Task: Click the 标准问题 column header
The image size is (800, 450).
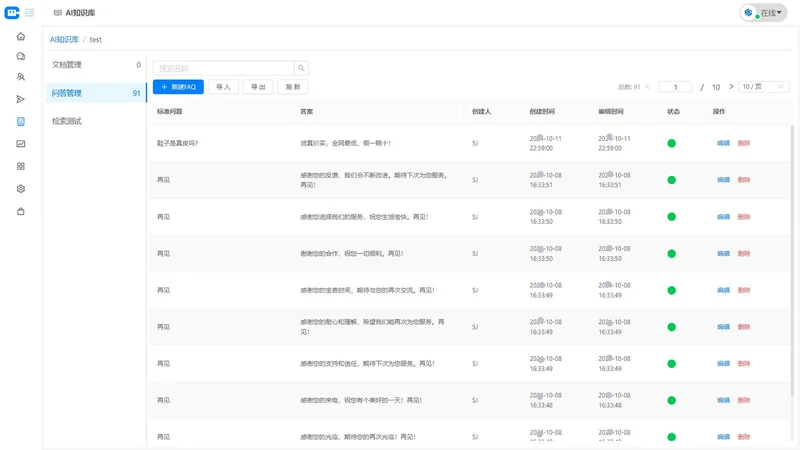Action: click(169, 111)
